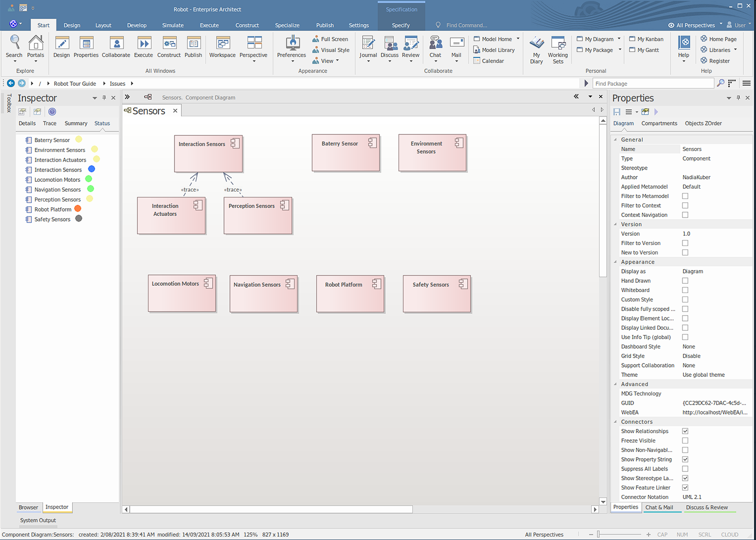Open the All Perspectives dropdown
The height and width of the screenshot is (540, 756).
point(695,25)
